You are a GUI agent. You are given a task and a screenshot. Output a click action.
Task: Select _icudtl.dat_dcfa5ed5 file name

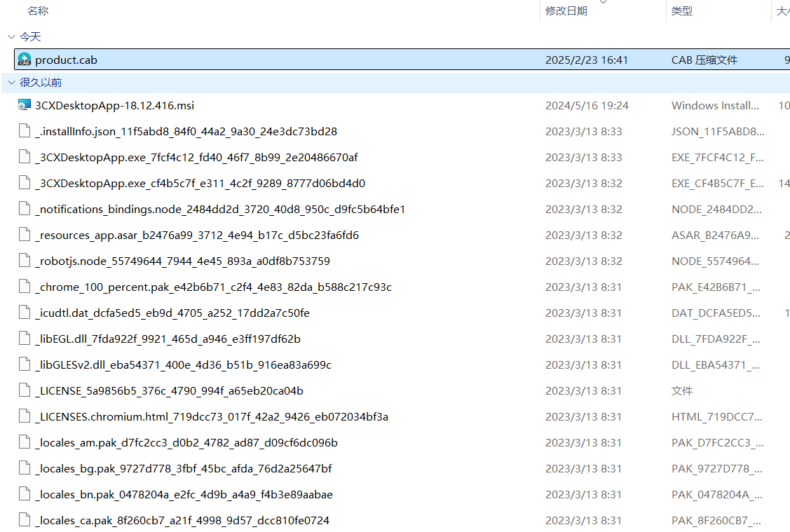pos(172,313)
